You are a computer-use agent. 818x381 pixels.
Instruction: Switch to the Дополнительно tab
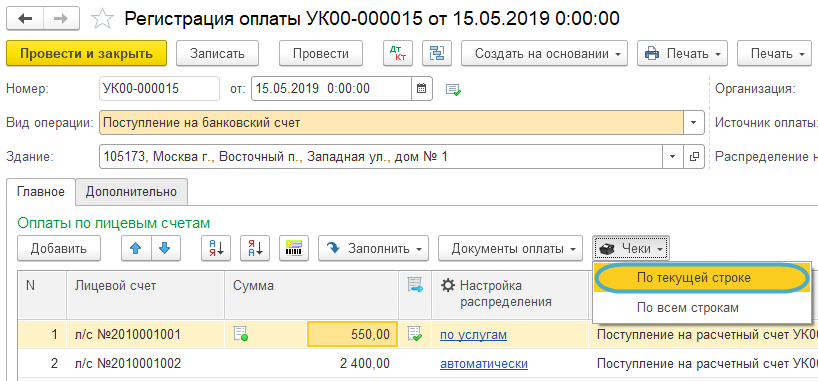131,192
